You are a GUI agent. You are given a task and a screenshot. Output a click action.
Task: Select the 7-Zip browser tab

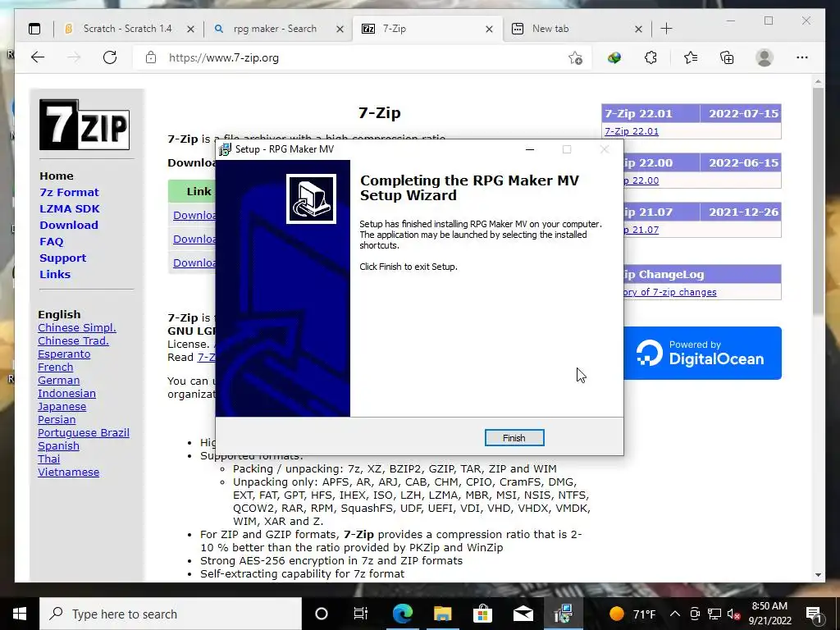(x=427, y=29)
